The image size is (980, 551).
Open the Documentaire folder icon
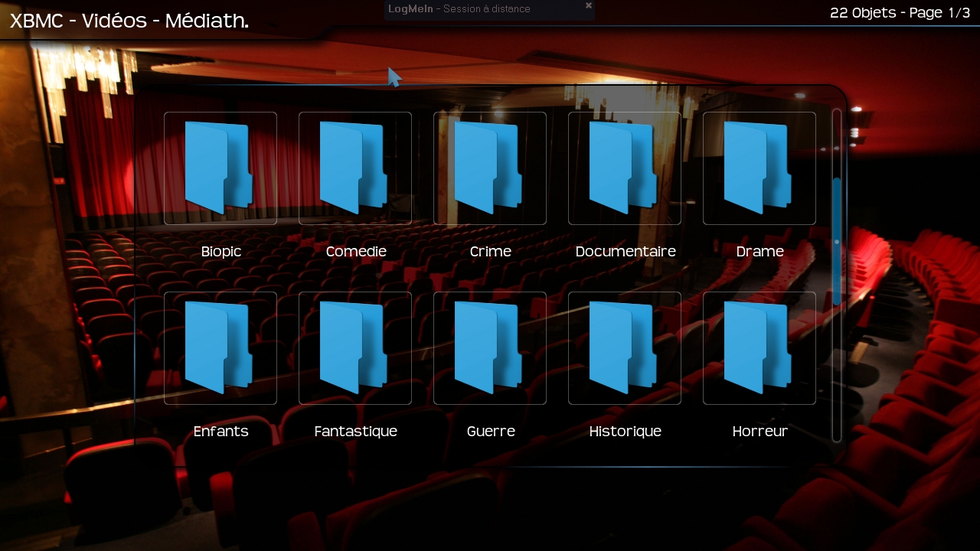pyautogui.click(x=624, y=168)
